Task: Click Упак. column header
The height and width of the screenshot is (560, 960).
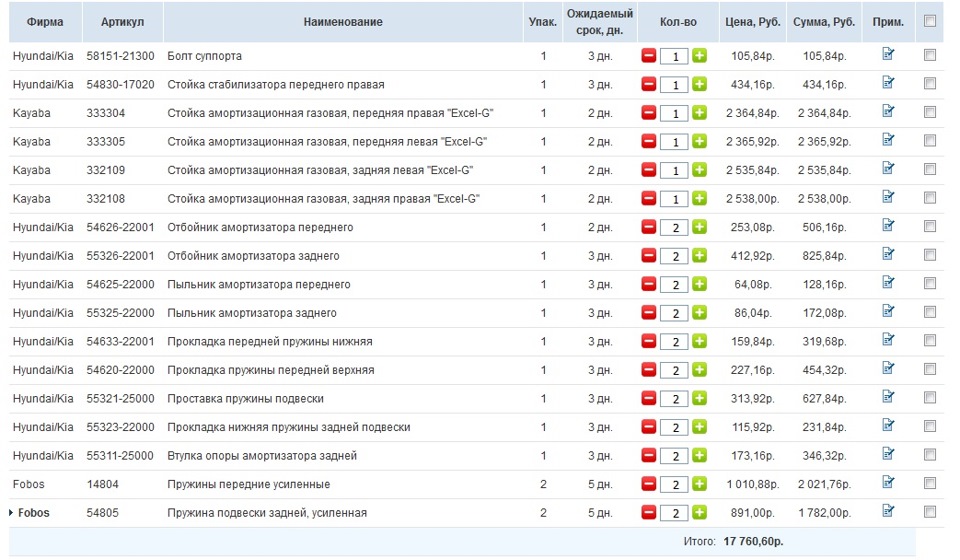Action: point(542,22)
